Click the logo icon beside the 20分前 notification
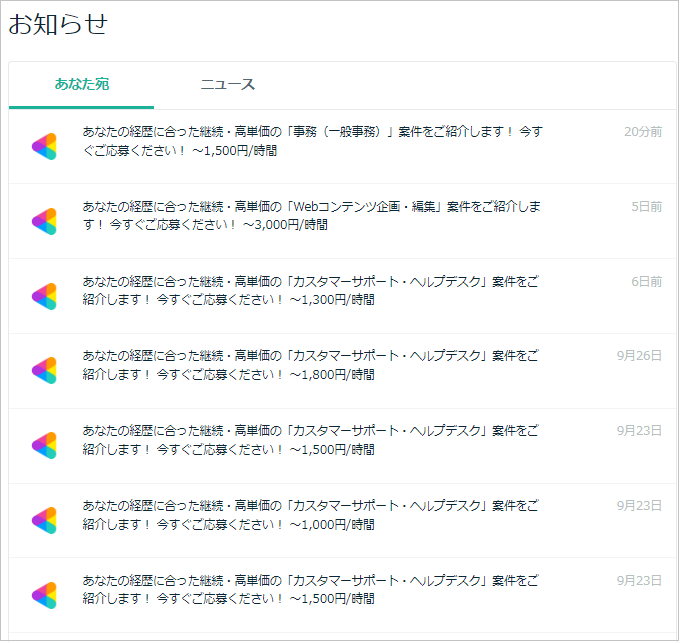Screen dimensions: 680x642 [x=44, y=146]
